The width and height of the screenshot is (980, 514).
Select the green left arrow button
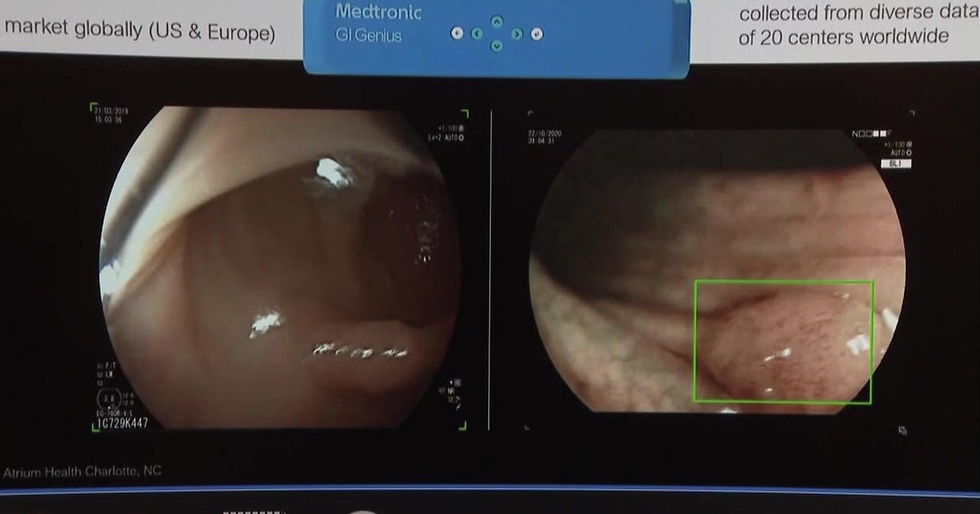[x=477, y=34]
